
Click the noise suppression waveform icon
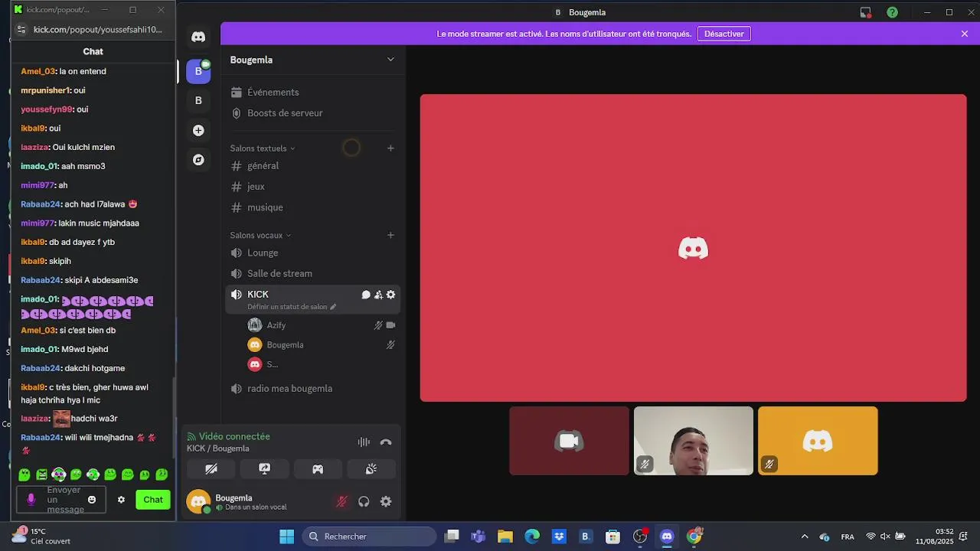tap(364, 442)
